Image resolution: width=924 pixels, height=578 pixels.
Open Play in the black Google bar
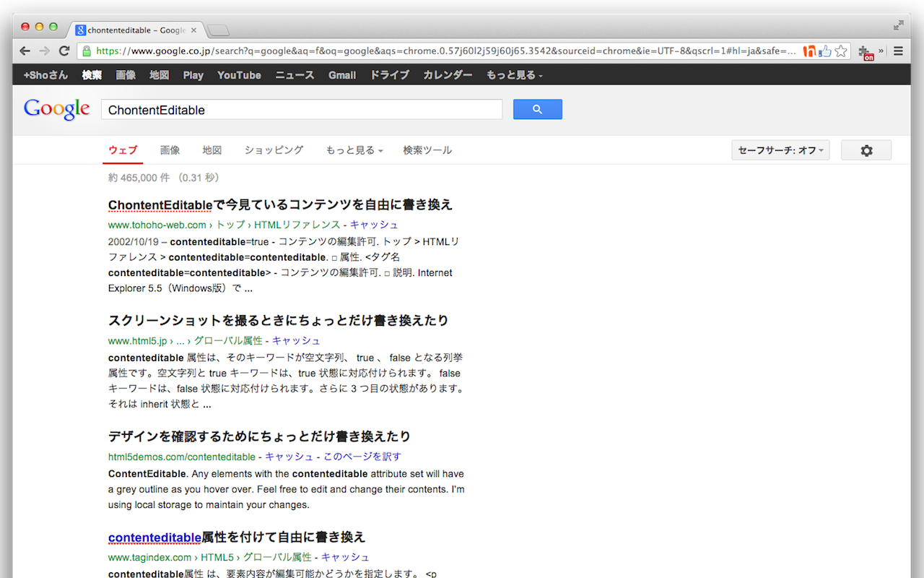pos(193,75)
